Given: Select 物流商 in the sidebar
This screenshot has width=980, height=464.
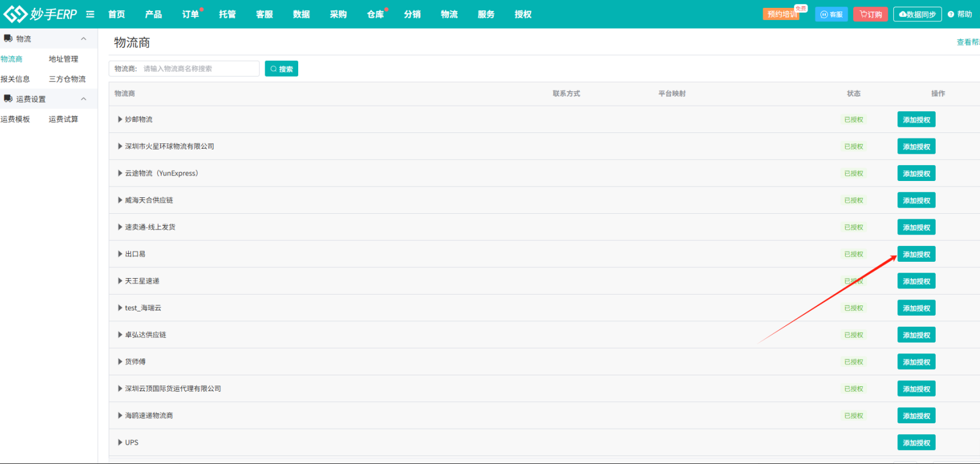Looking at the screenshot, I should 12,59.
